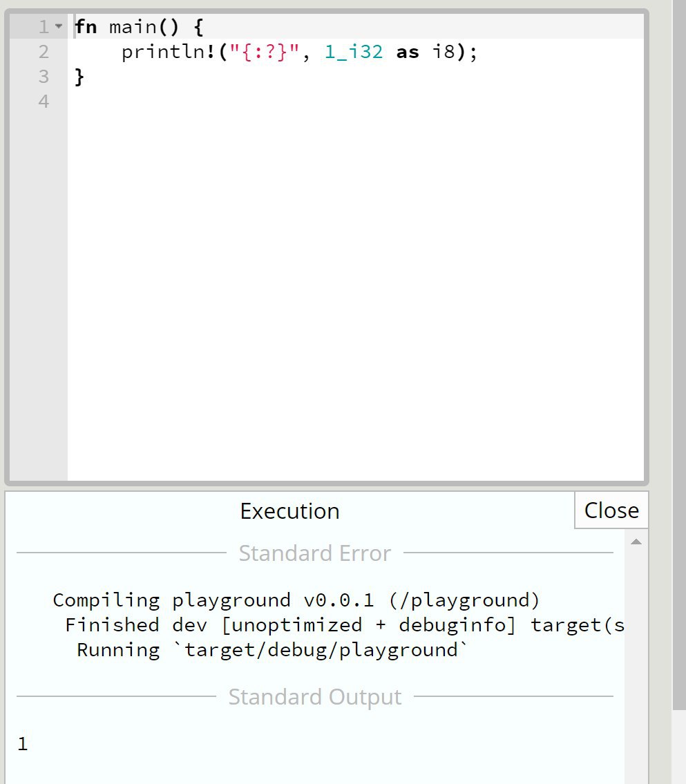
Task: Click the 'i8' type in code
Action: 444,52
